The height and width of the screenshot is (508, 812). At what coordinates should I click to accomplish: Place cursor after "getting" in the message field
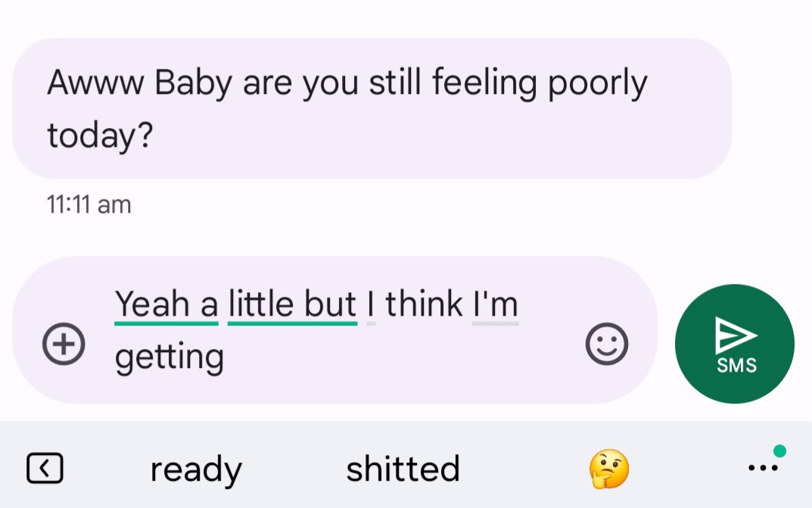[226, 357]
